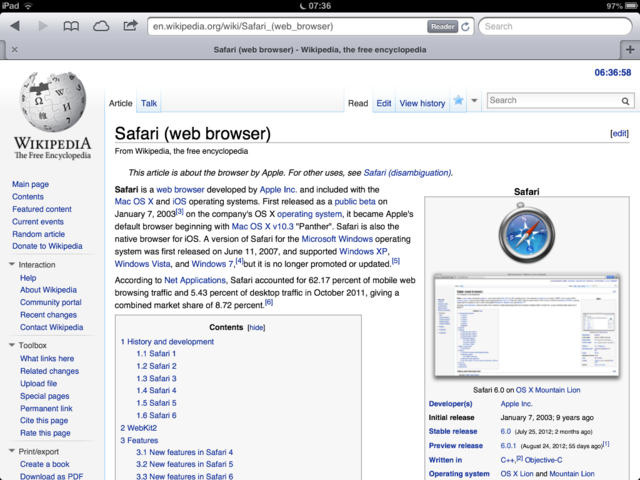This screenshot has width=640, height=480.
Task: Open the more actions dropdown arrow
Action: pos(474,100)
